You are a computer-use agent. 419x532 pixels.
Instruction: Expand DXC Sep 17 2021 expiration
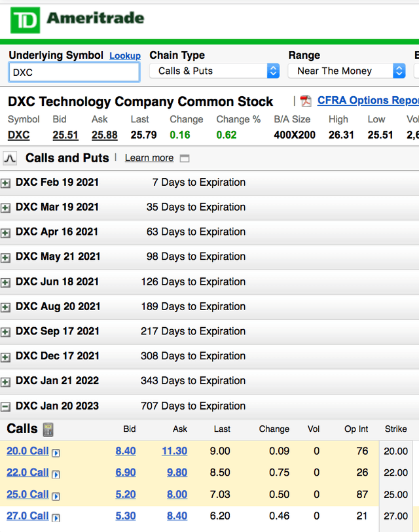(x=5, y=332)
